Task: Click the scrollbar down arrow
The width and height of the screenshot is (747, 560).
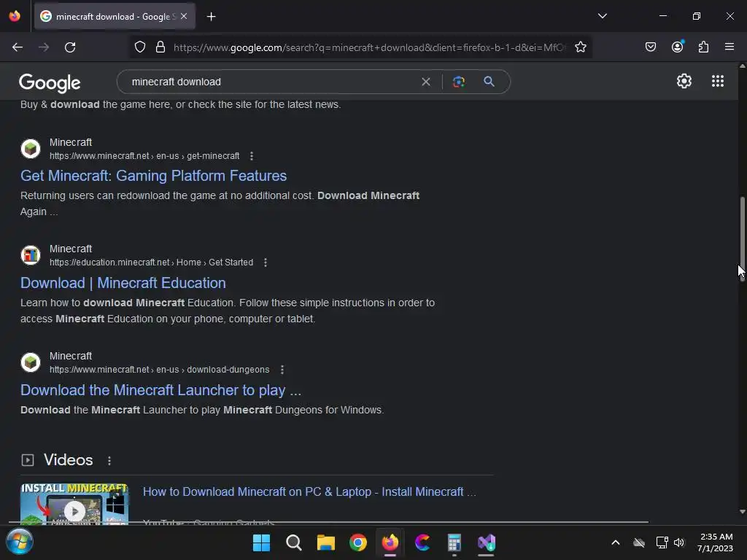Action: (742, 512)
